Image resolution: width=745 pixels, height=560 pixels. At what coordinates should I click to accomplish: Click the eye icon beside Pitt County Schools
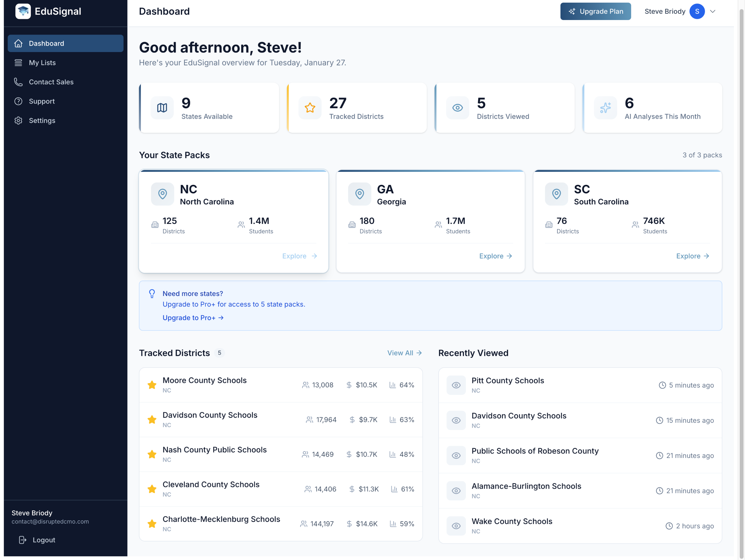click(x=456, y=385)
